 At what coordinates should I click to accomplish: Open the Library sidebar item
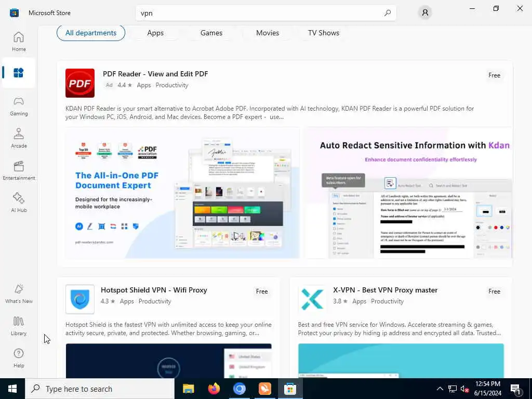point(19,326)
